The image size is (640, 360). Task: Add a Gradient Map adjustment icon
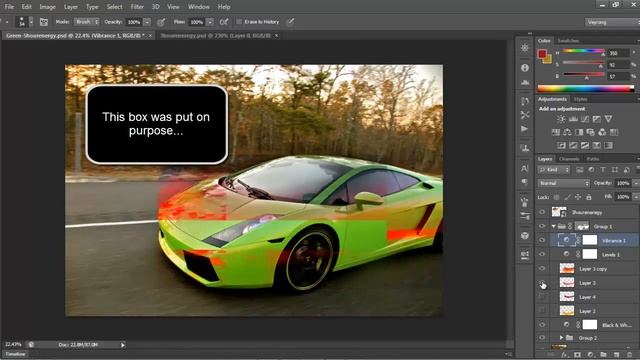coord(609,145)
